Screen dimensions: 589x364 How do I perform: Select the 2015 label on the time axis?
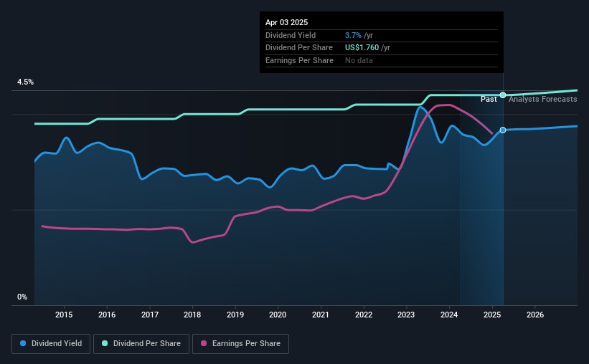[x=64, y=315]
